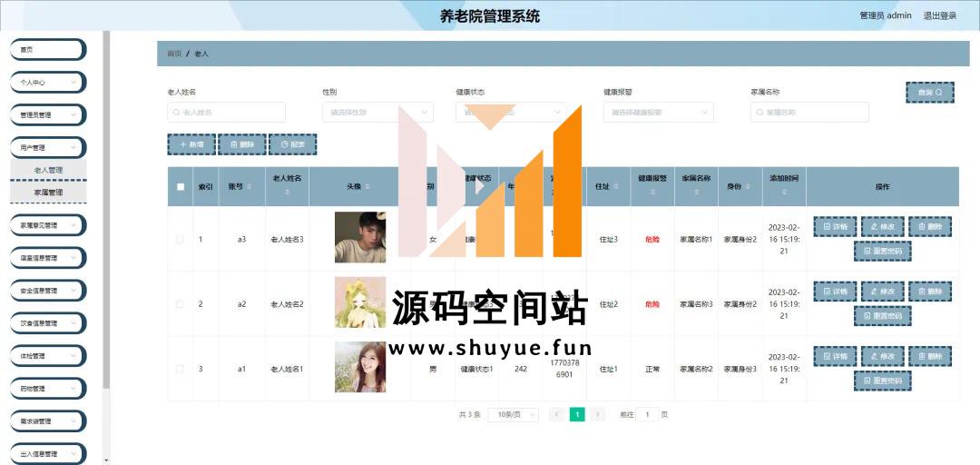Screen dimensions: 980x465
Task: View 详情 for 老人姓名3 row
Action: [835, 226]
